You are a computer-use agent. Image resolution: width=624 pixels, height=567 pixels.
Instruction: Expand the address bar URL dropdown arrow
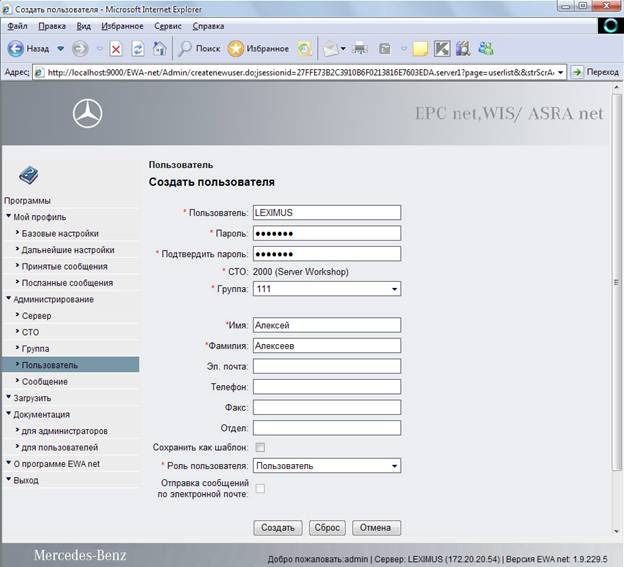pyautogui.click(x=560, y=72)
